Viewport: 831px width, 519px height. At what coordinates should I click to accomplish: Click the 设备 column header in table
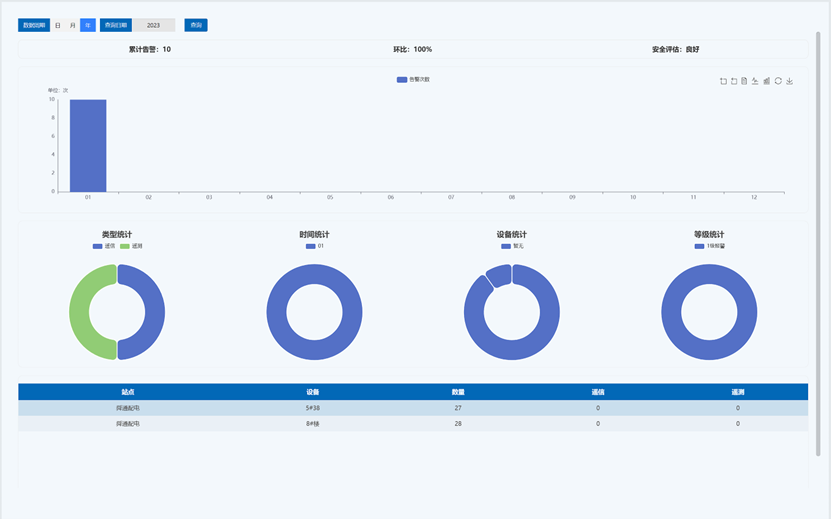click(x=313, y=392)
